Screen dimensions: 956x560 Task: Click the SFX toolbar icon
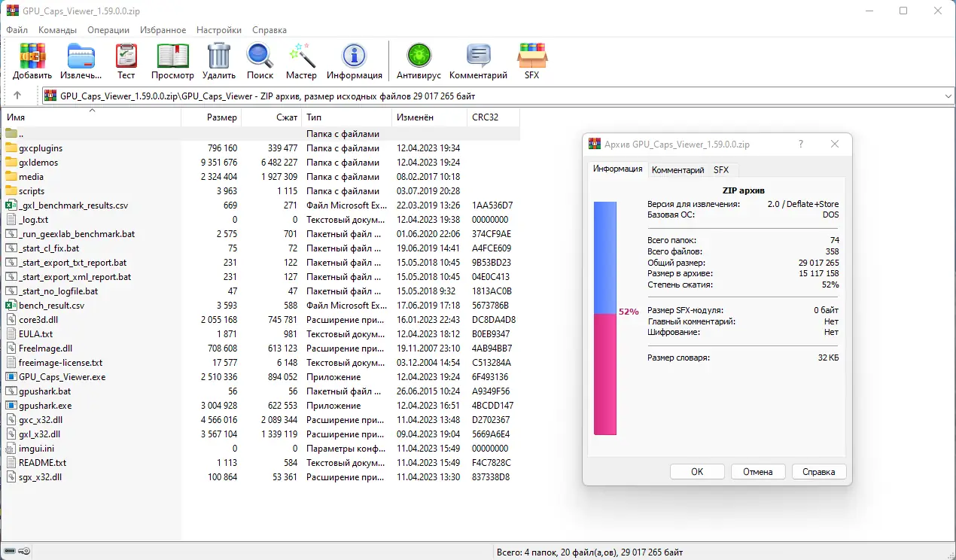531,56
